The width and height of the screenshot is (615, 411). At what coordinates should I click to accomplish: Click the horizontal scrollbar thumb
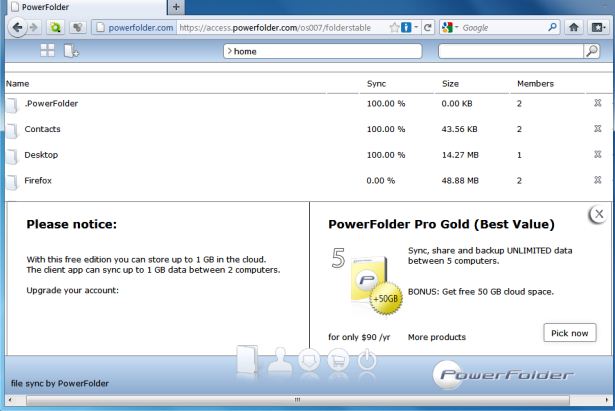[x=298, y=400]
